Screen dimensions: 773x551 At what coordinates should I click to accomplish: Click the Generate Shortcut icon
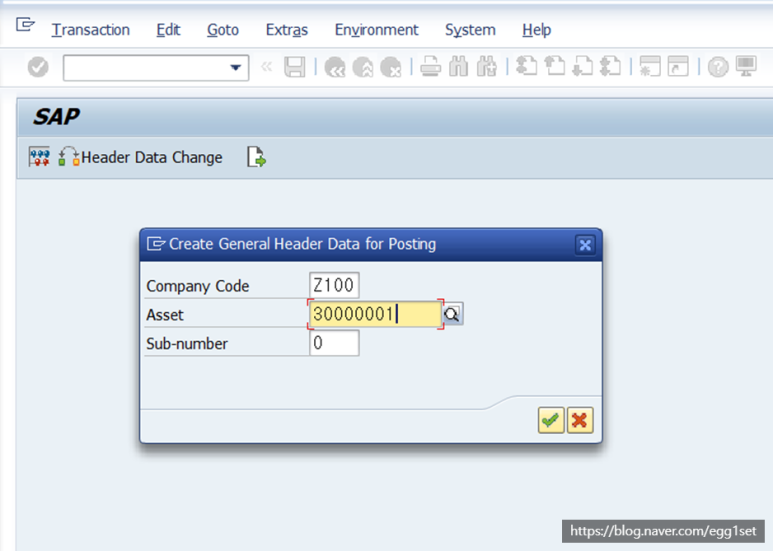pos(678,66)
